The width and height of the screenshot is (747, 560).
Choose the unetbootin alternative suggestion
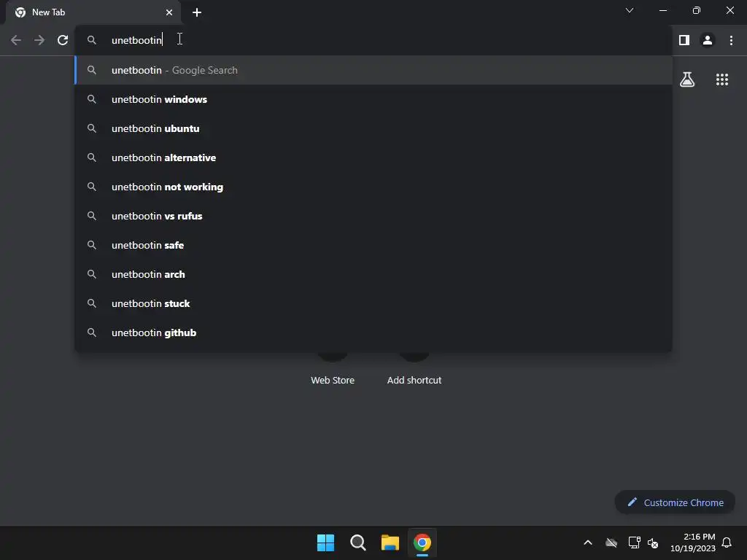tap(374, 157)
